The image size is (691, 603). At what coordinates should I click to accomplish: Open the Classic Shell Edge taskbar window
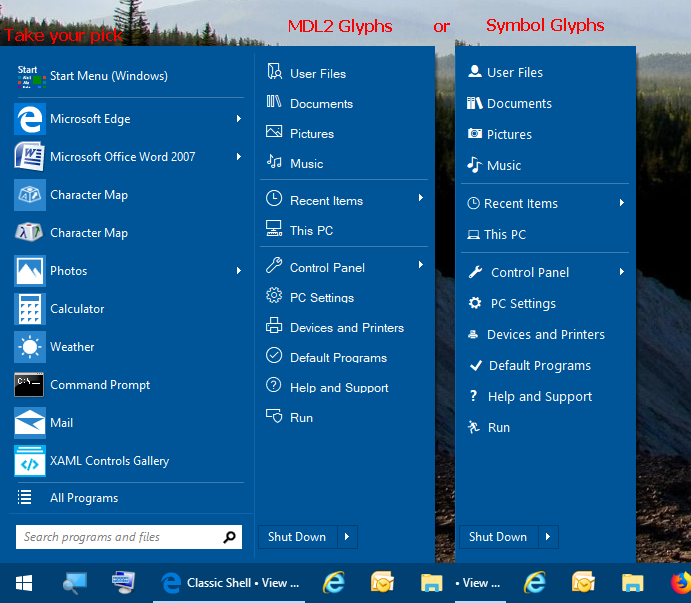[x=229, y=583]
